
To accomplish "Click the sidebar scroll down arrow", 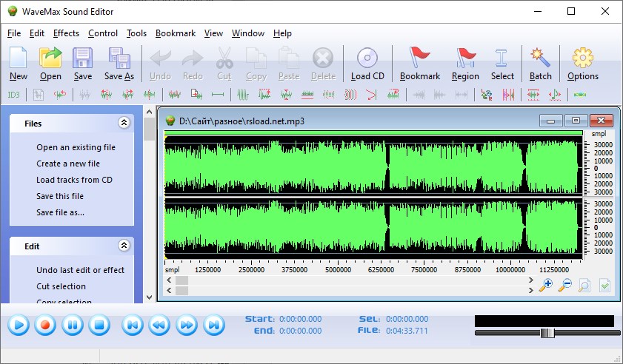I will (x=149, y=297).
